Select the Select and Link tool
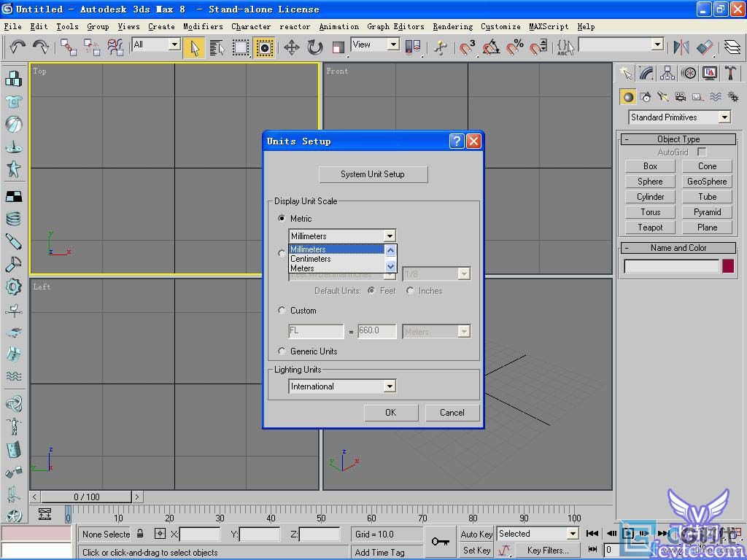747x560 pixels. point(69,47)
